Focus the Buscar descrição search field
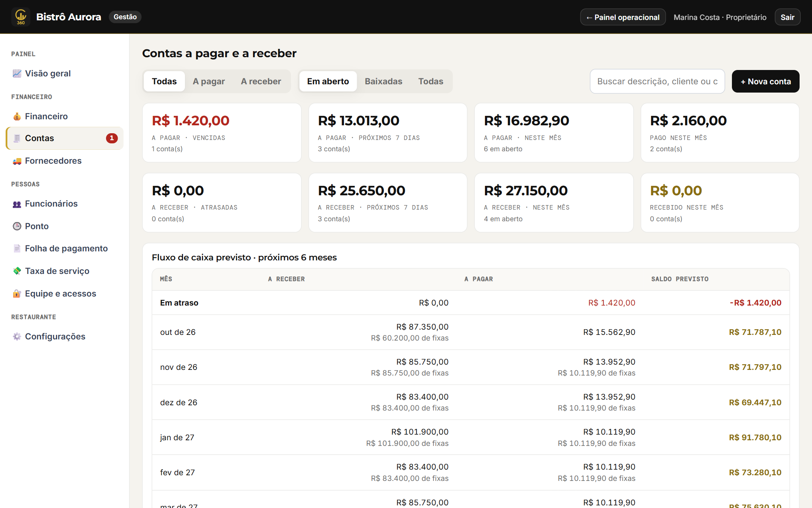Image resolution: width=812 pixels, height=508 pixels. [657, 81]
